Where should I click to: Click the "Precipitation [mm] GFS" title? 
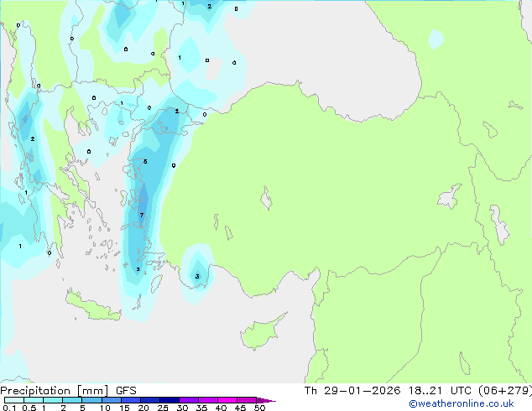tap(68, 391)
